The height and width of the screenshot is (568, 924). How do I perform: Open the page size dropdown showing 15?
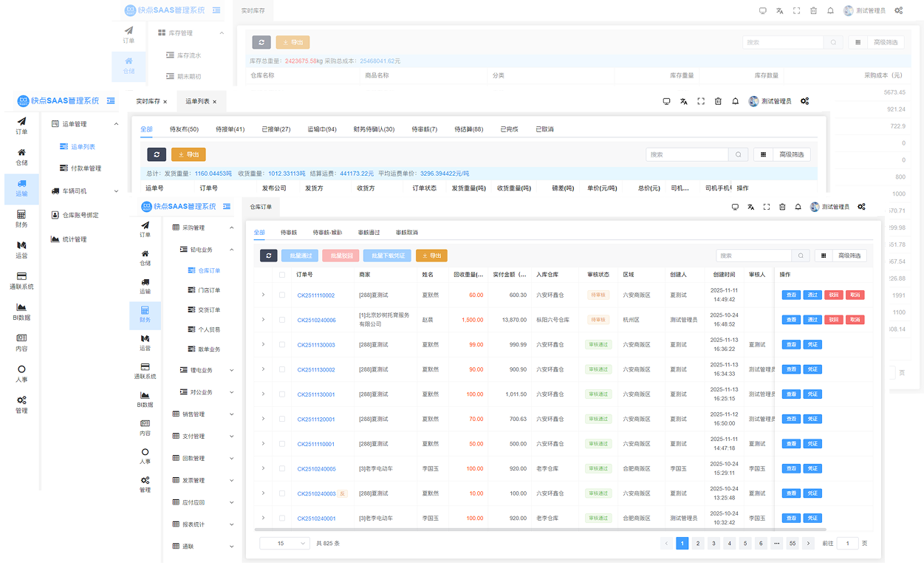pyautogui.click(x=284, y=543)
